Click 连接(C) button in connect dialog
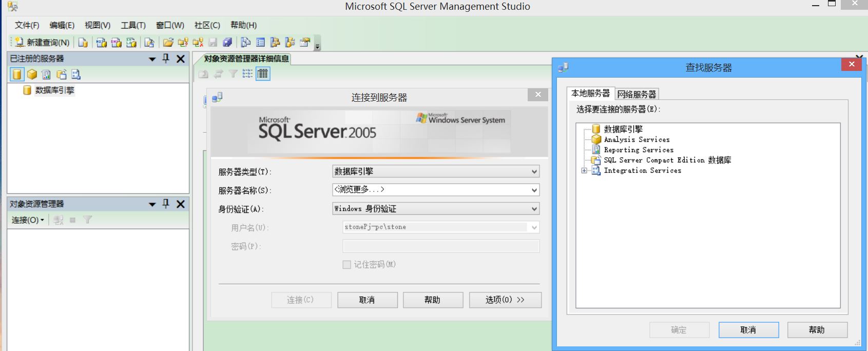Image resolution: width=868 pixels, height=351 pixels. click(x=301, y=300)
